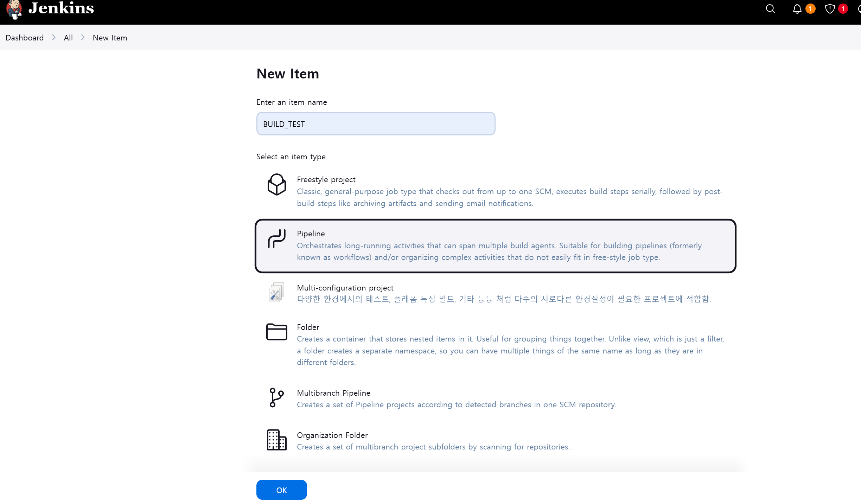Click the Freestyle project cube icon
This screenshot has width=861, height=504.
[x=276, y=185]
